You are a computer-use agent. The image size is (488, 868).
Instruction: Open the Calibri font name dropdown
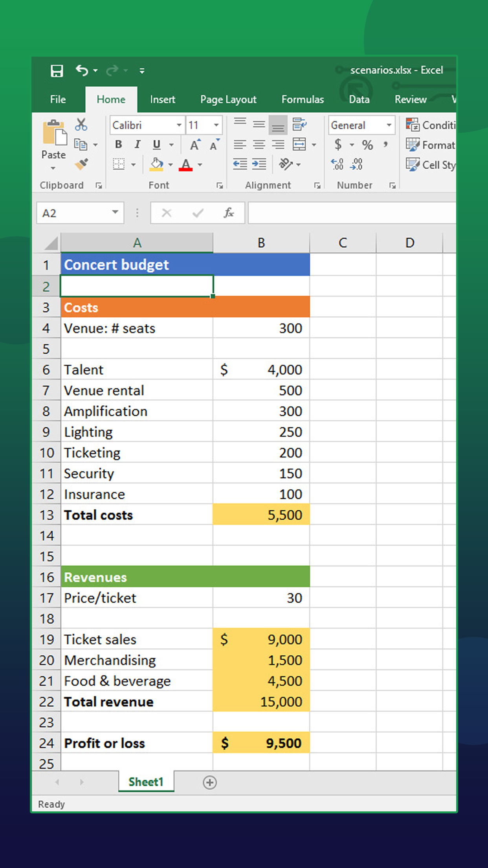point(179,125)
